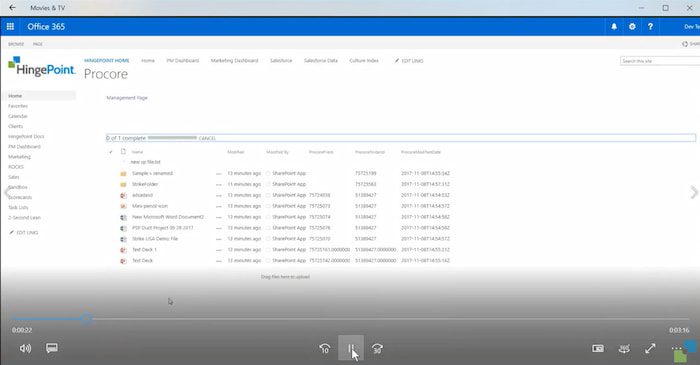
Task: Click EDIT LINKS in top navigation
Action: tap(409, 61)
